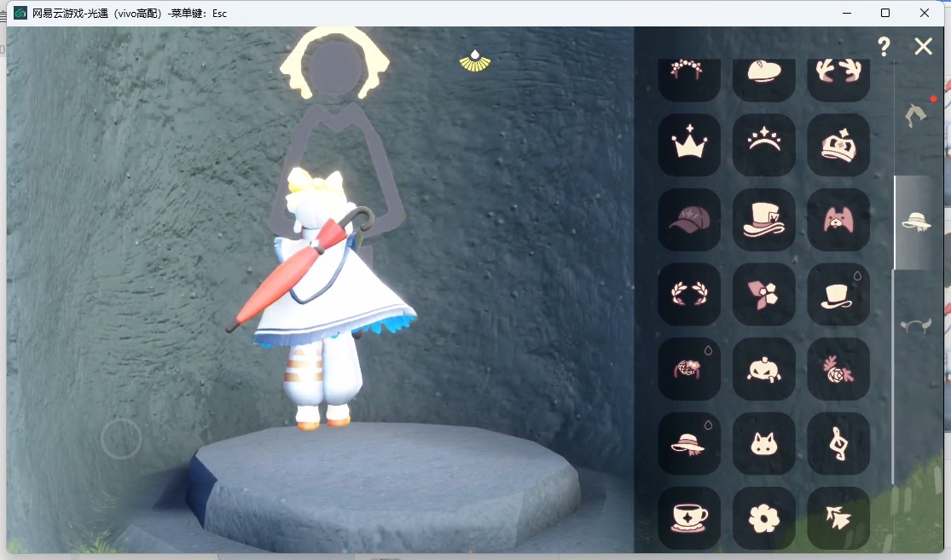This screenshot has height=560, width=951.
Task: Select the jeweled royal crown icon
Action: [x=838, y=144]
